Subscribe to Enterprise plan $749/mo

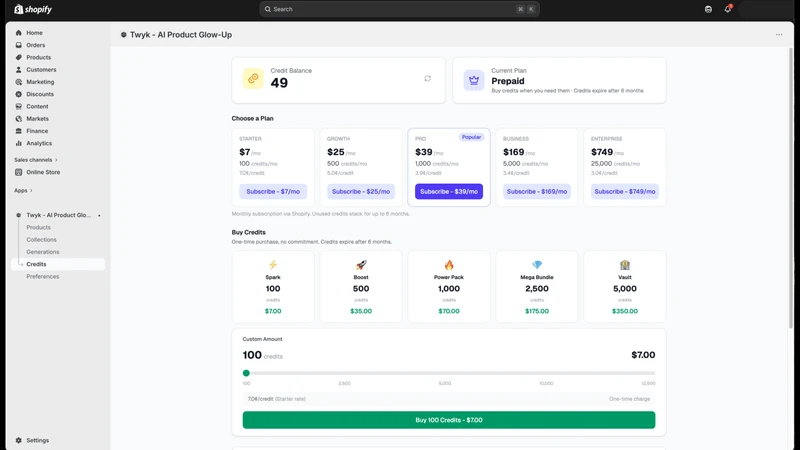pos(625,191)
